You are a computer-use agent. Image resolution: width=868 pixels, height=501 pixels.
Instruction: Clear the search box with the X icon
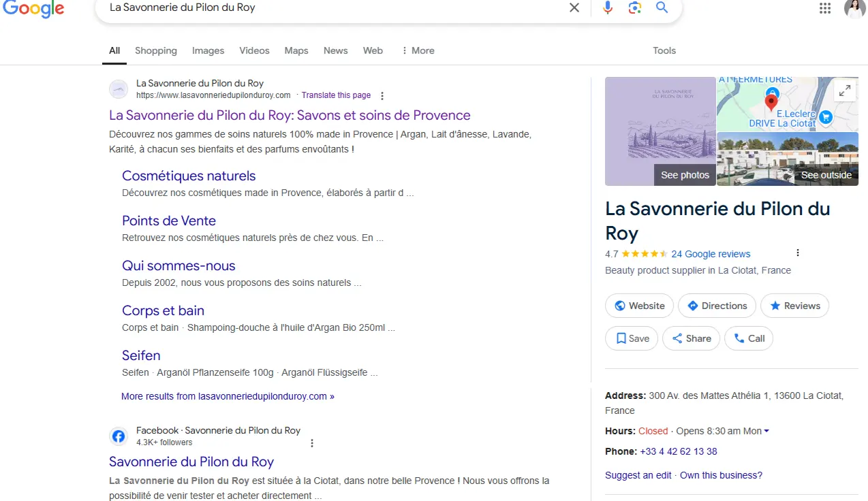(574, 7)
